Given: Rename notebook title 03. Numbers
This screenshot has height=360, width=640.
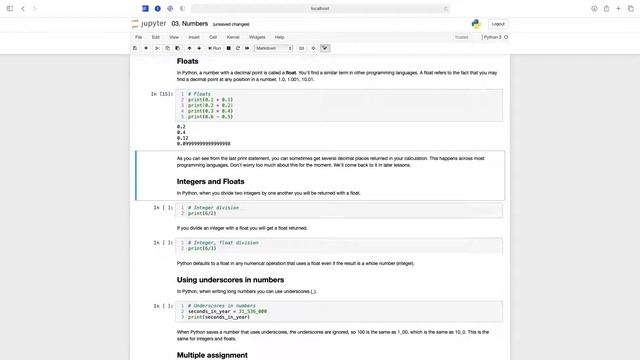Looking at the screenshot, I should point(190,24).
